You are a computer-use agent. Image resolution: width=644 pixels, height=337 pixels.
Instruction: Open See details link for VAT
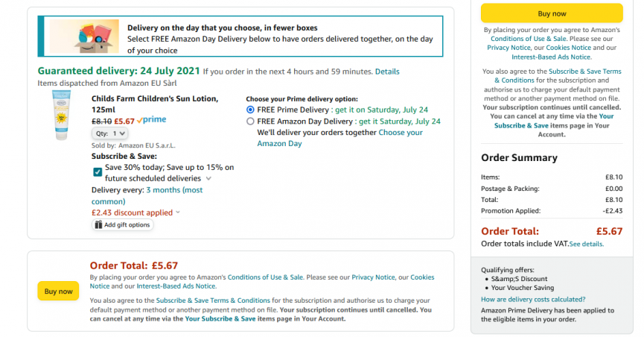(587, 244)
